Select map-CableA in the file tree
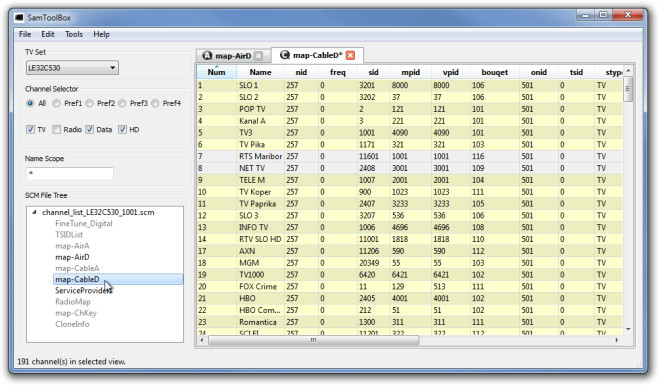The image size is (660, 386). click(x=77, y=268)
